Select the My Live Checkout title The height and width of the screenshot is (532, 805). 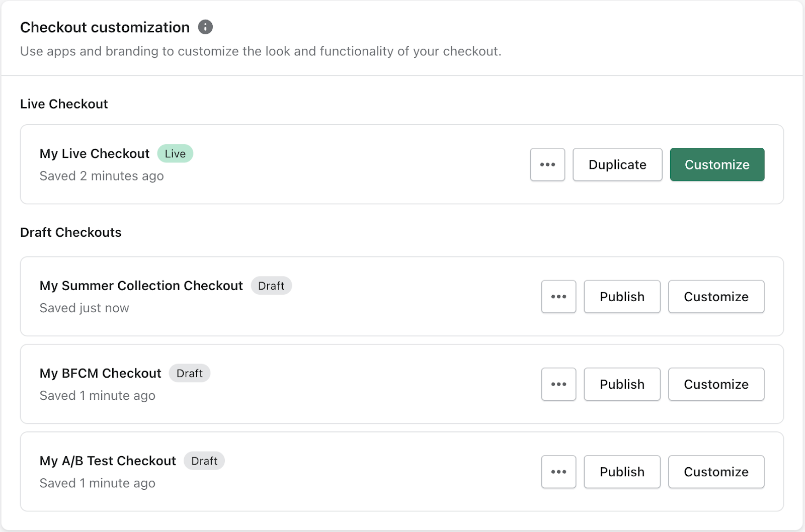(94, 153)
